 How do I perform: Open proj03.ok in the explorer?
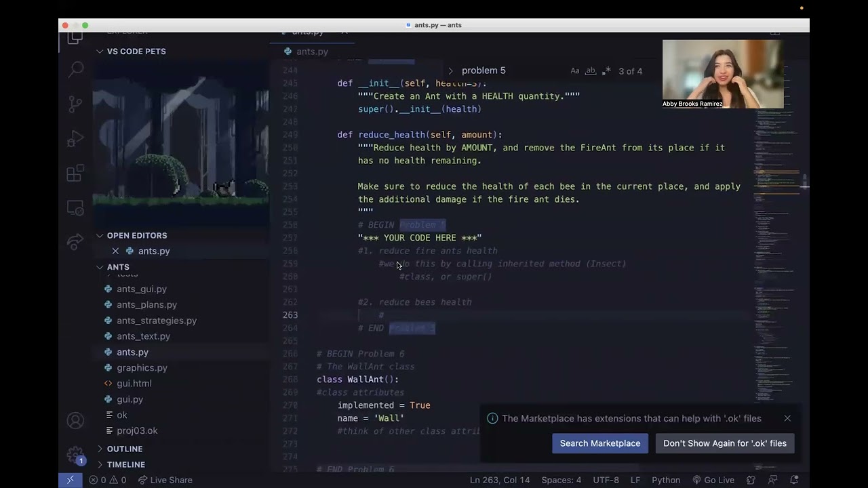(137, 430)
